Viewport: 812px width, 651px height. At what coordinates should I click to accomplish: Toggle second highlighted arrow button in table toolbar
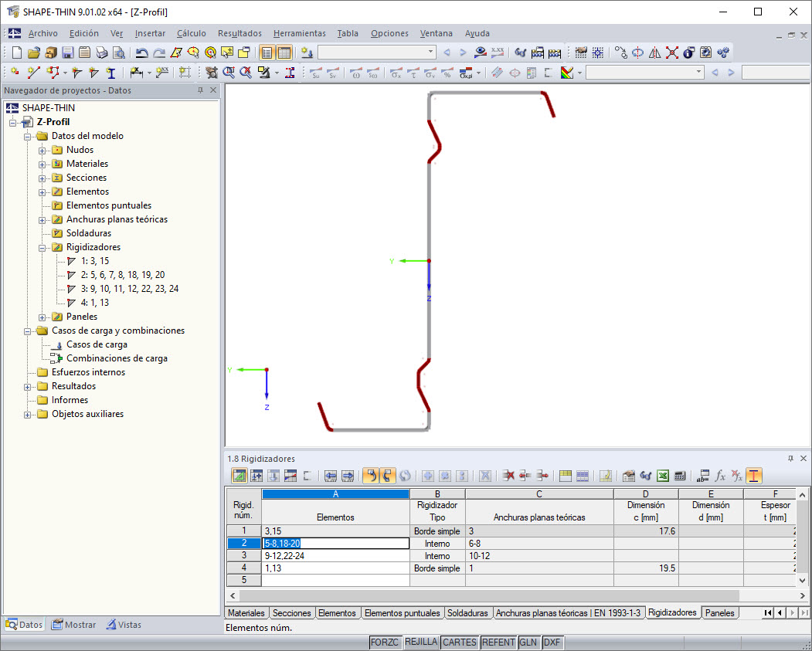388,476
